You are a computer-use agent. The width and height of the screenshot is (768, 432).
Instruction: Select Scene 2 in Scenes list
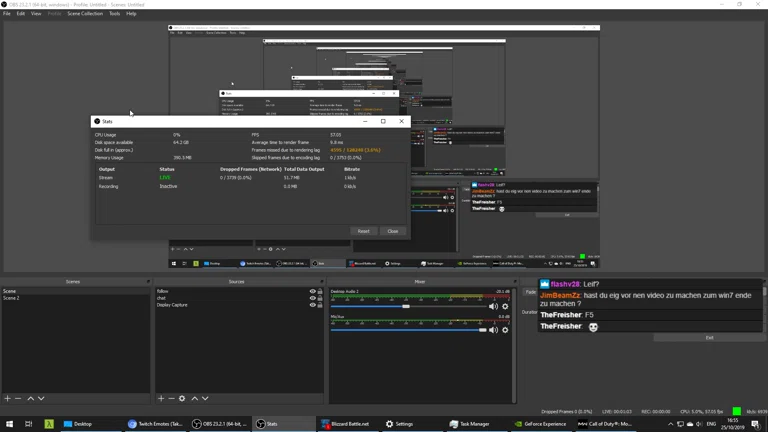[12, 298]
